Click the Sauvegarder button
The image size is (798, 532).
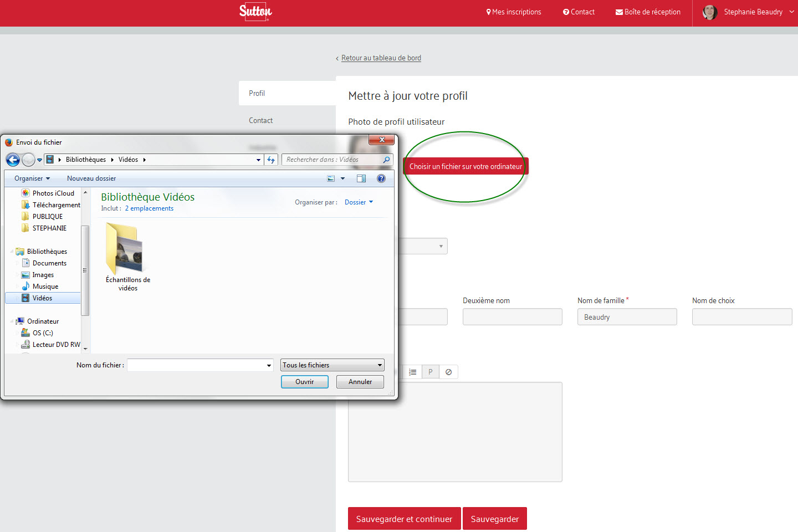495,519
